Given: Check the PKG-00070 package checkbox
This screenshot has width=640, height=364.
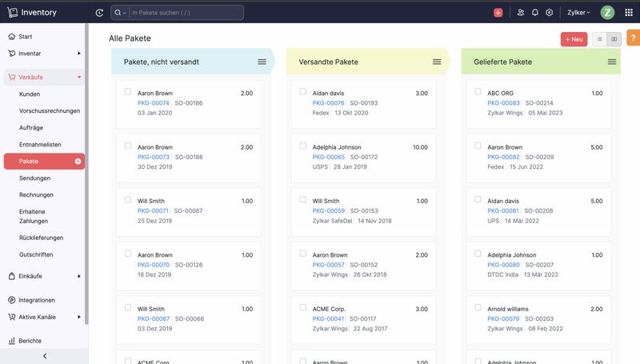Looking at the screenshot, I should [128, 254].
